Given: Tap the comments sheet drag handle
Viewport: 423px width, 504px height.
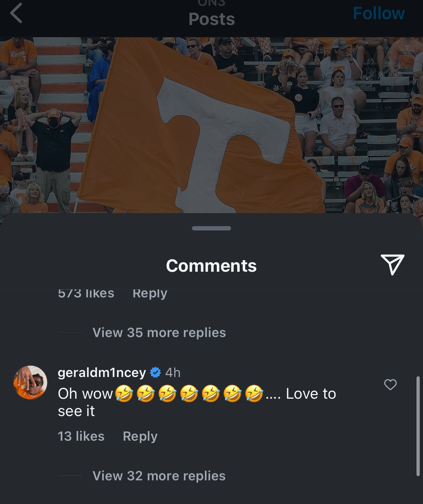Looking at the screenshot, I should click(x=211, y=228).
